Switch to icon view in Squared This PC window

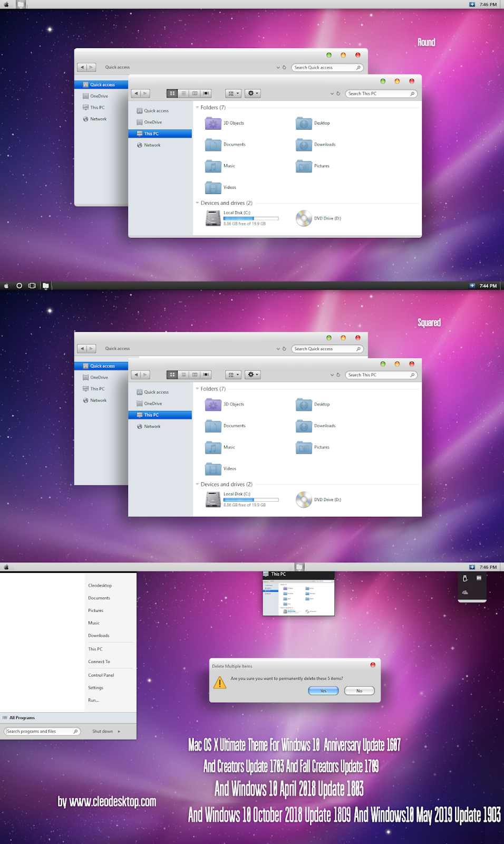(172, 375)
